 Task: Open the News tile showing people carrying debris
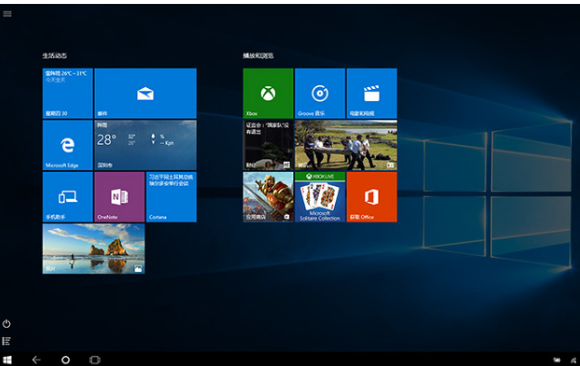346,145
